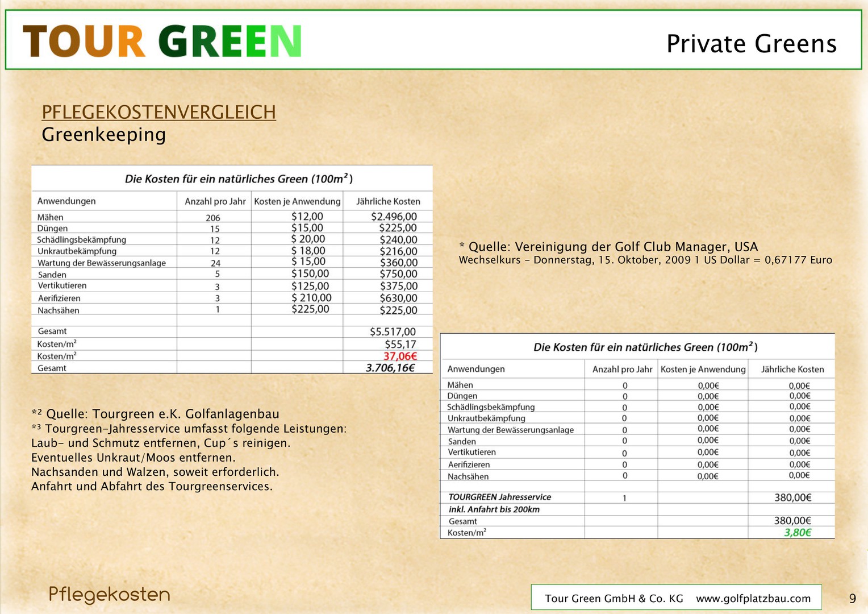Click the 'Nachsähen' label in the dollar table
The width and height of the screenshot is (868, 614).
tap(59, 310)
